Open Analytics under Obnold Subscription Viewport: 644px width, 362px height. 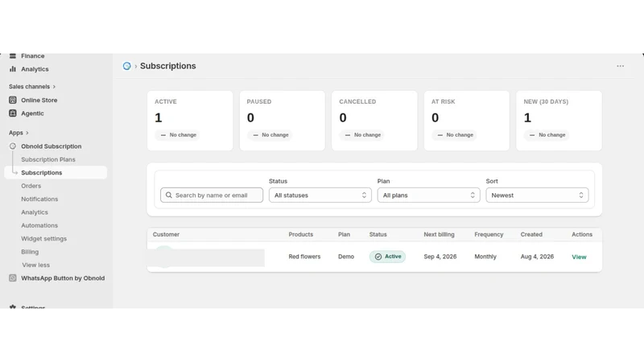coord(35,212)
